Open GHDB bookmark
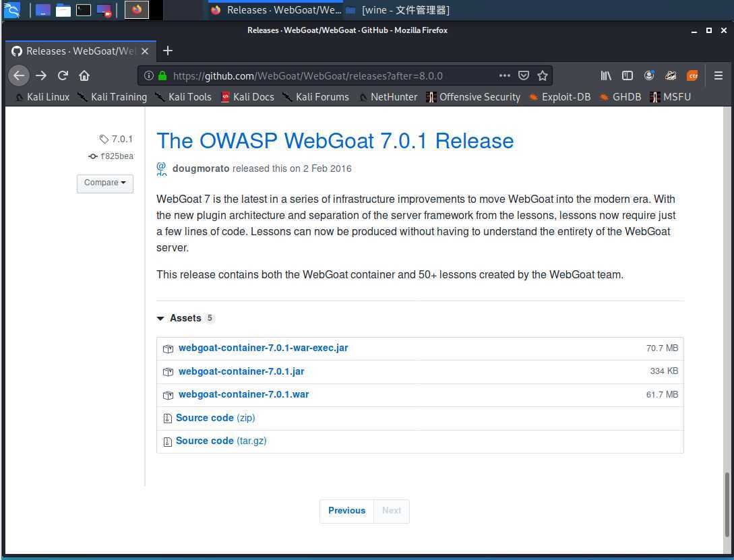 621,97
